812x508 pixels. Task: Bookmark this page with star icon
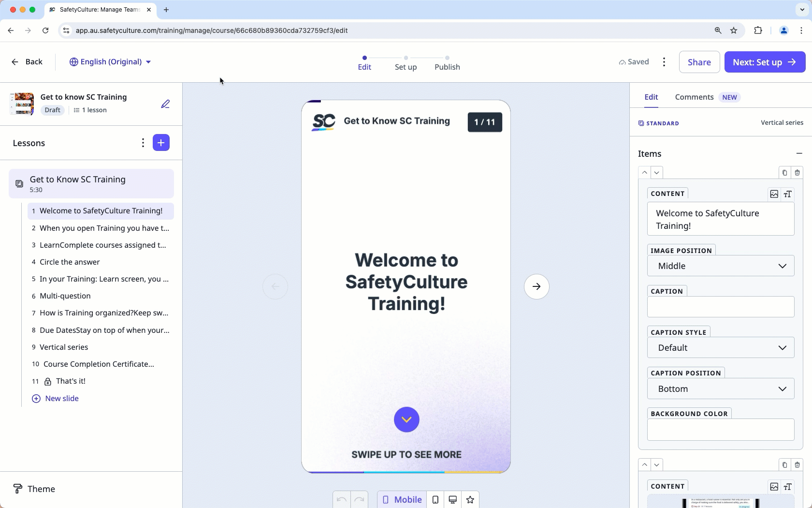[734, 30]
